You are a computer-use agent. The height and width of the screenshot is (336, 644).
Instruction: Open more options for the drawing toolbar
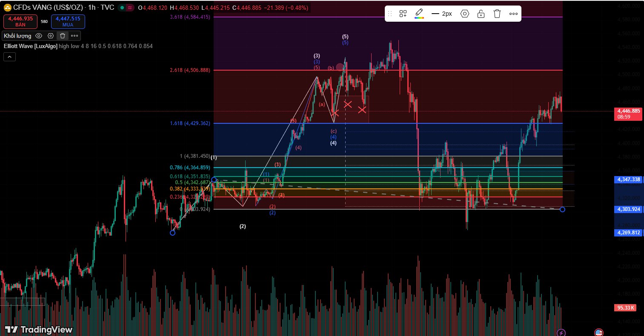tap(513, 13)
